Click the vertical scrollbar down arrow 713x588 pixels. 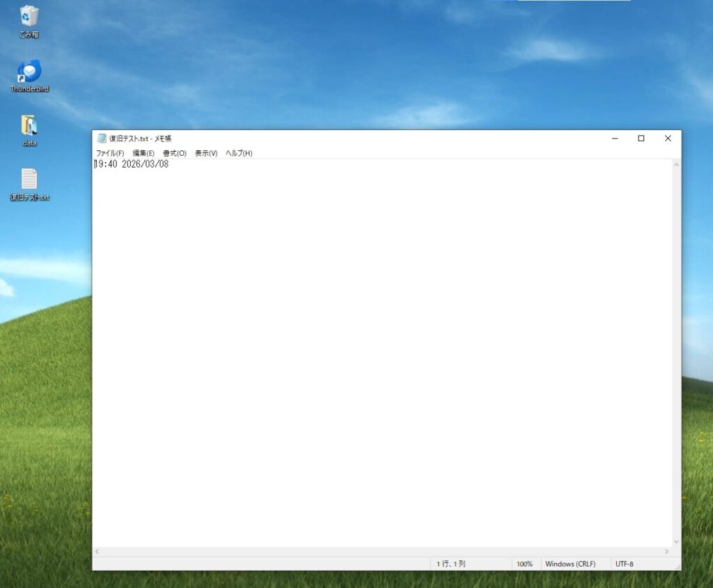click(x=675, y=541)
